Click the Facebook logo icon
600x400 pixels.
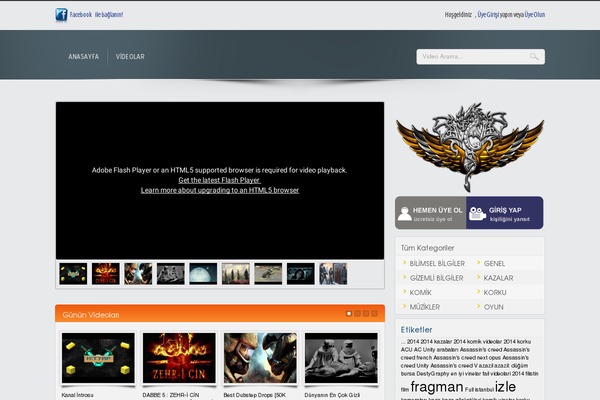click(61, 15)
